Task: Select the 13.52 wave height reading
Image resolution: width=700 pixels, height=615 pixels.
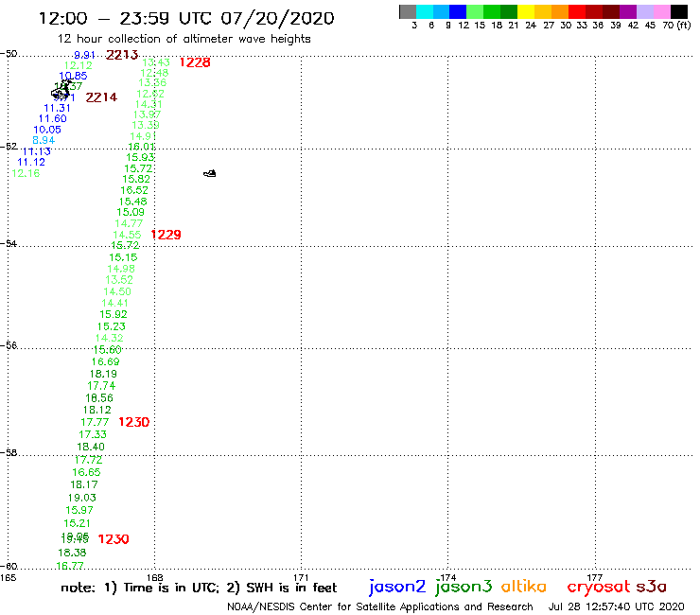Action: pyautogui.click(x=119, y=280)
